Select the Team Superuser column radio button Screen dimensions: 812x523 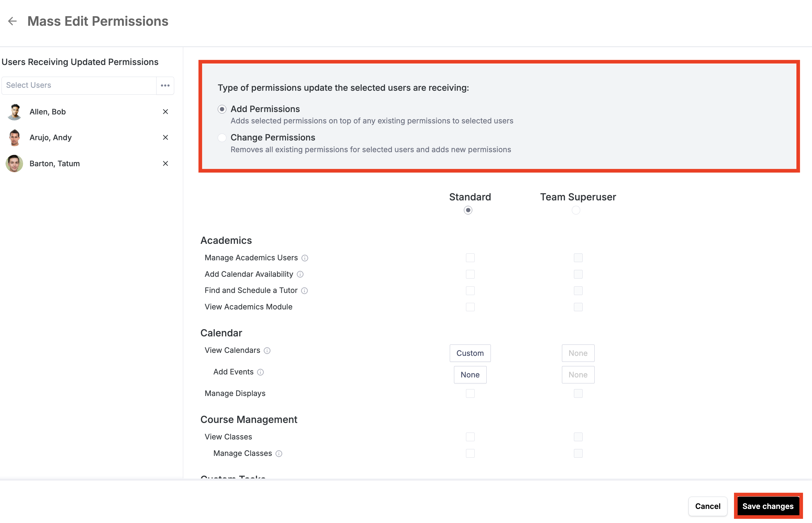(x=576, y=210)
